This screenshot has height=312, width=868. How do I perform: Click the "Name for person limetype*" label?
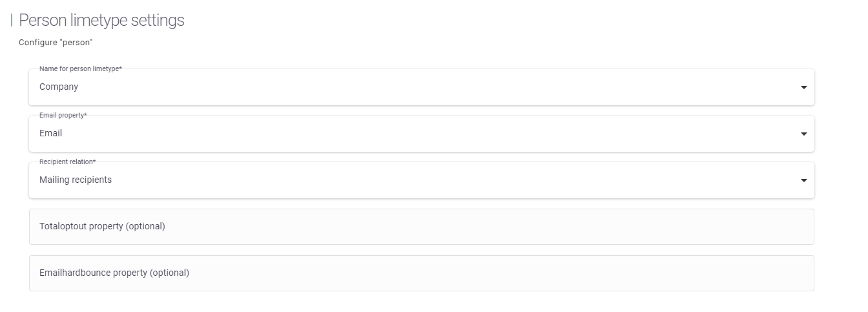(81, 68)
